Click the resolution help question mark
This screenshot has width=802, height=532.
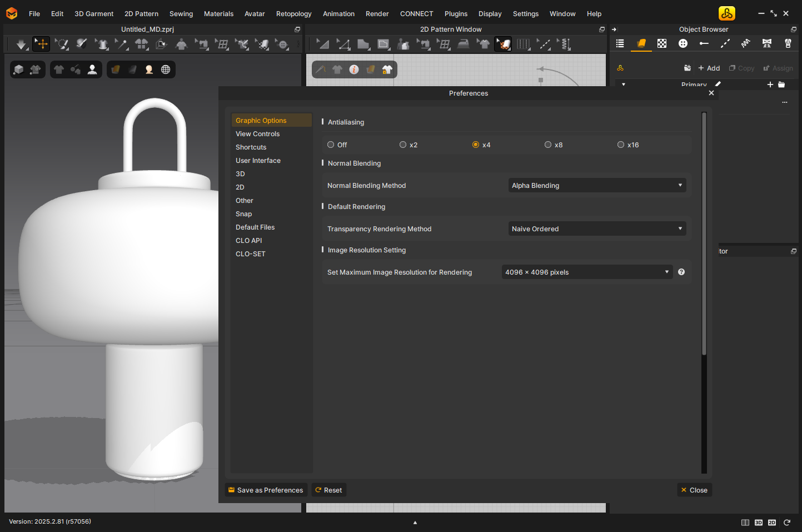[x=681, y=272]
